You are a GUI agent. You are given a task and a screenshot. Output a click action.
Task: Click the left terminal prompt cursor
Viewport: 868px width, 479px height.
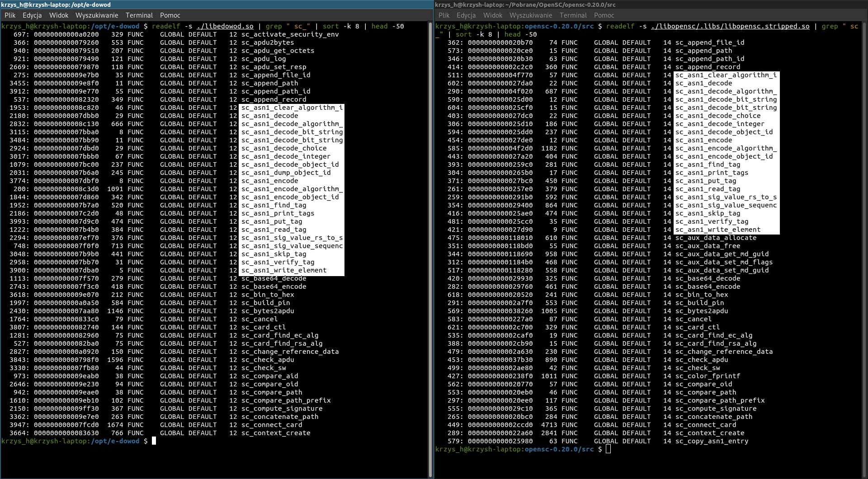154,441
